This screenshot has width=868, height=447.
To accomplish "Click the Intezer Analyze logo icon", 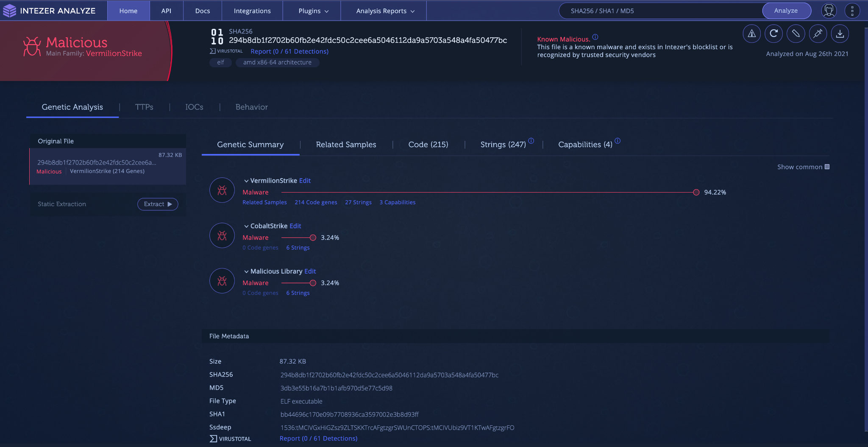I will tap(9, 11).
